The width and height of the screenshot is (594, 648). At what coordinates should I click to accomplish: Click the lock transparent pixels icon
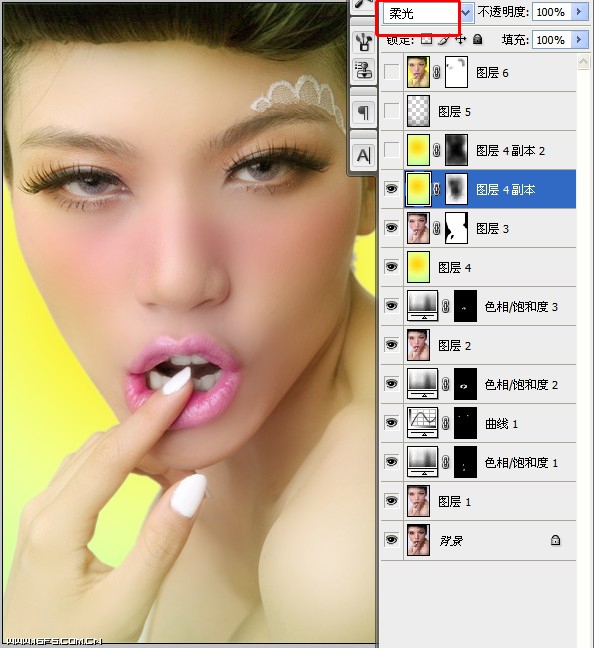point(427,39)
